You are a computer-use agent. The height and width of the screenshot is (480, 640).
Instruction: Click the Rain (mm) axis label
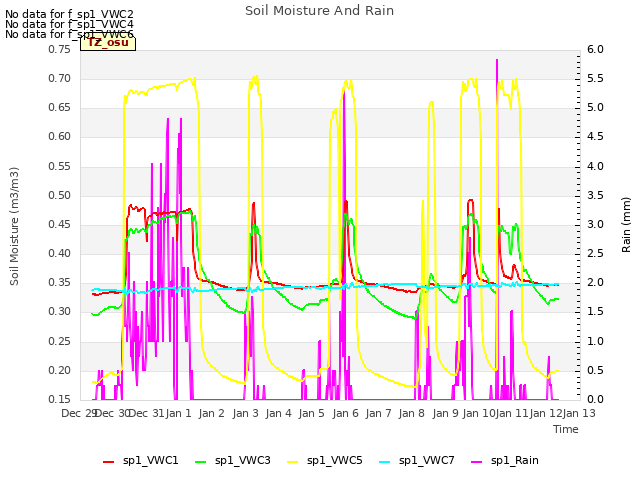(626, 225)
